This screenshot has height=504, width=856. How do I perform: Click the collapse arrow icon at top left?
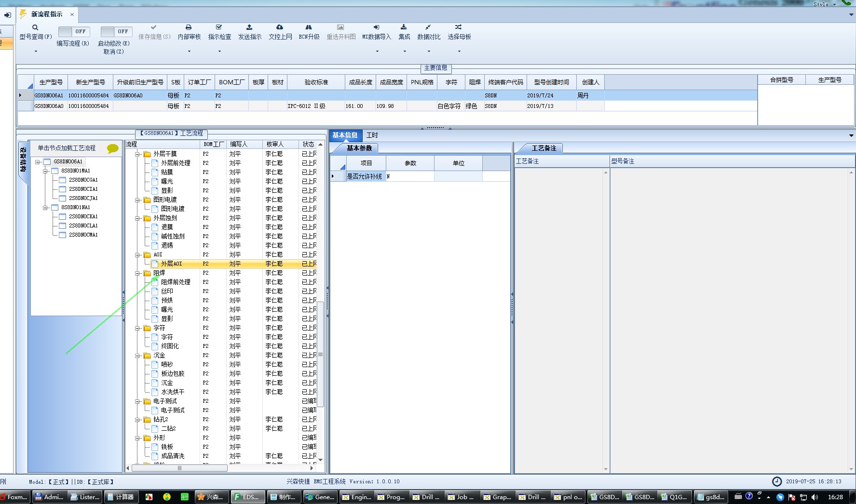(7, 15)
